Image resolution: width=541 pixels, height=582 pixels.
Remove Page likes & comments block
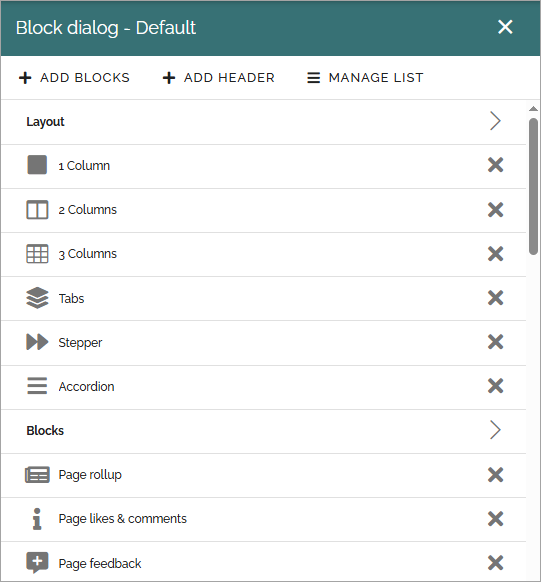coord(495,519)
